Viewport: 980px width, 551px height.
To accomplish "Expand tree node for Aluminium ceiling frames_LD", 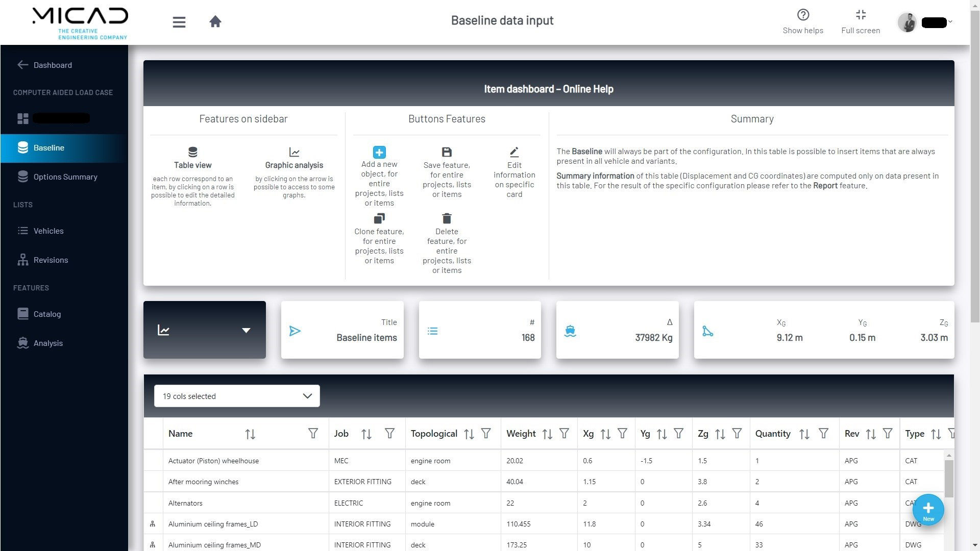I will coord(152,524).
